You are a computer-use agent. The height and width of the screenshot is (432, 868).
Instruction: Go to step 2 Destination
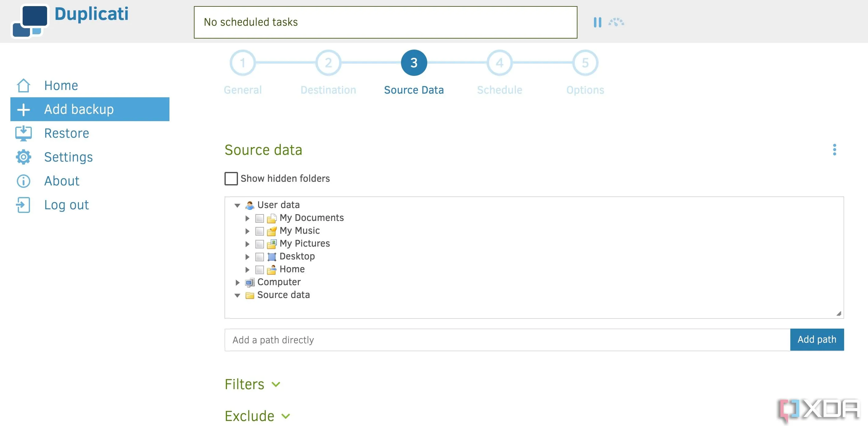tap(328, 63)
